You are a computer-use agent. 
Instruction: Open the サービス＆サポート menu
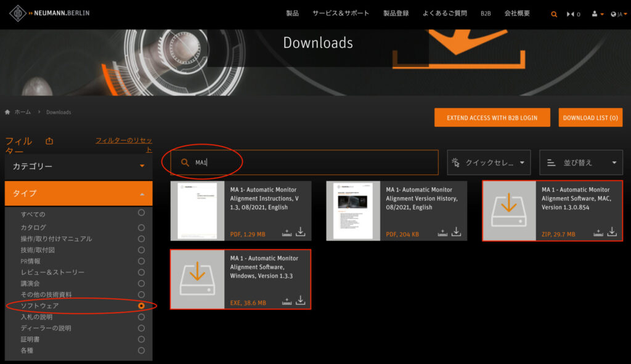341,14
